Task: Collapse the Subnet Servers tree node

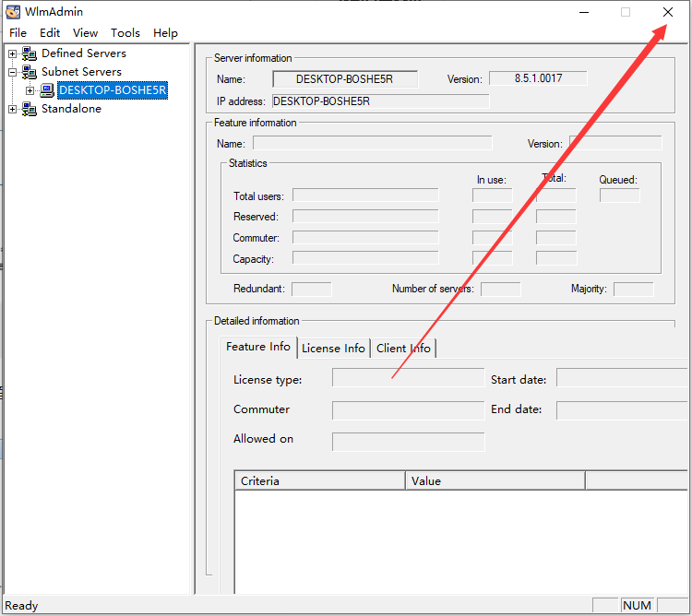Action: coord(12,72)
